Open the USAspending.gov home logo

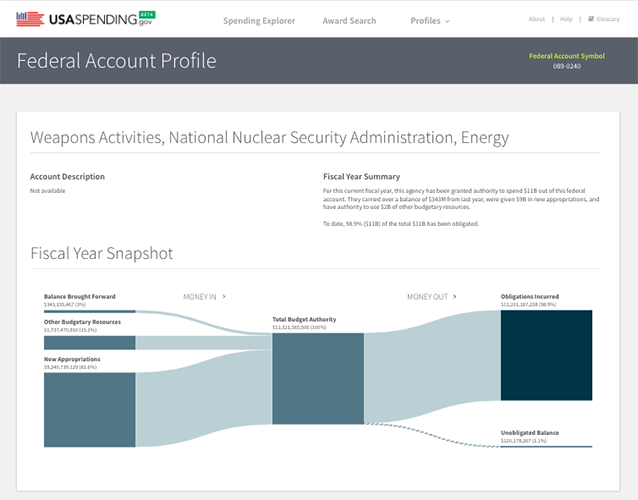click(x=85, y=19)
